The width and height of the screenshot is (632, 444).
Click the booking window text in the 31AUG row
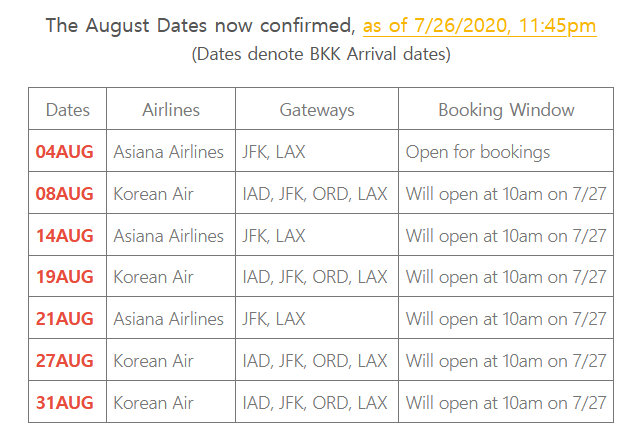(506, 403)
